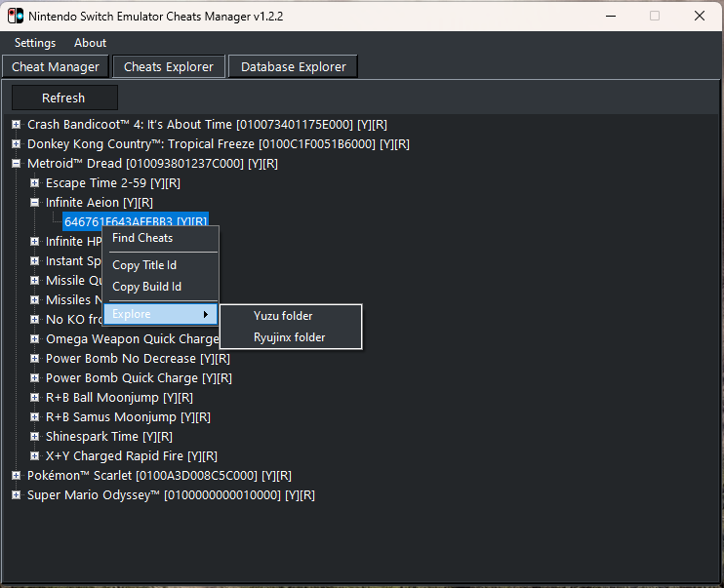Expand the R+B Ball Moonjump node
This screenshot has height=588, width=724.
[x=34, y=398]
